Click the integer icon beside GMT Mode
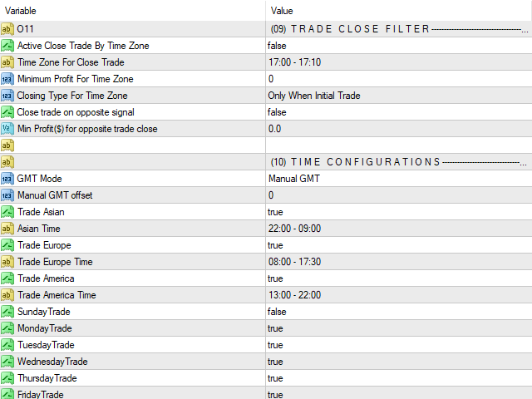Screen dimensions: 532x399 tap(7, 179)
